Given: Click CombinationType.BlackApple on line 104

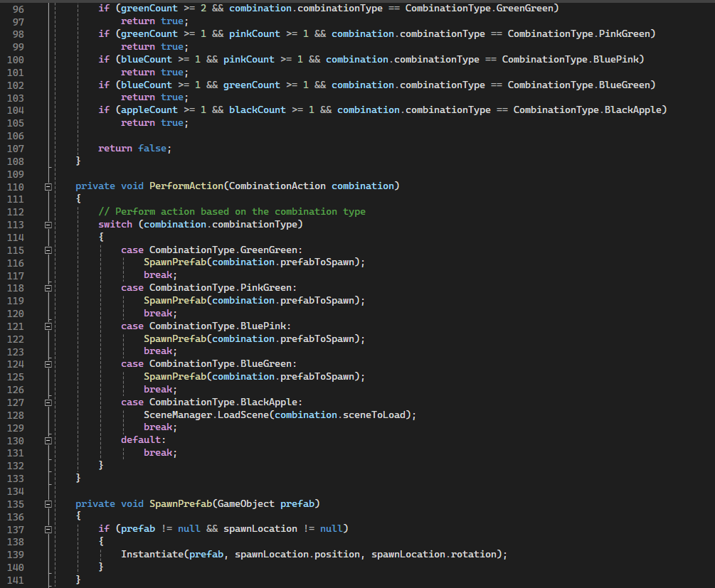Looking at the screenshot, I should (588, 110).
